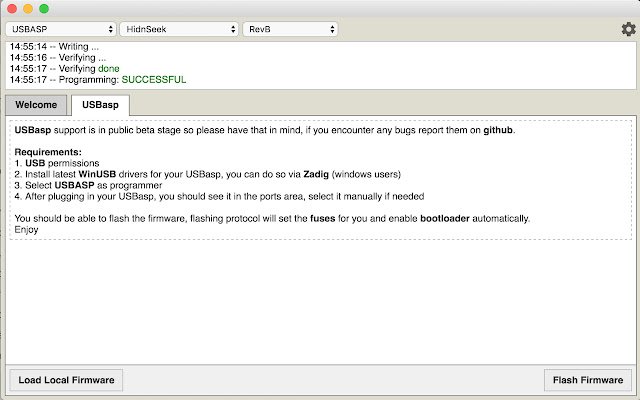Click the bold 'fuses' word
This screenshot has width=640, height=400.
[322, 218]
